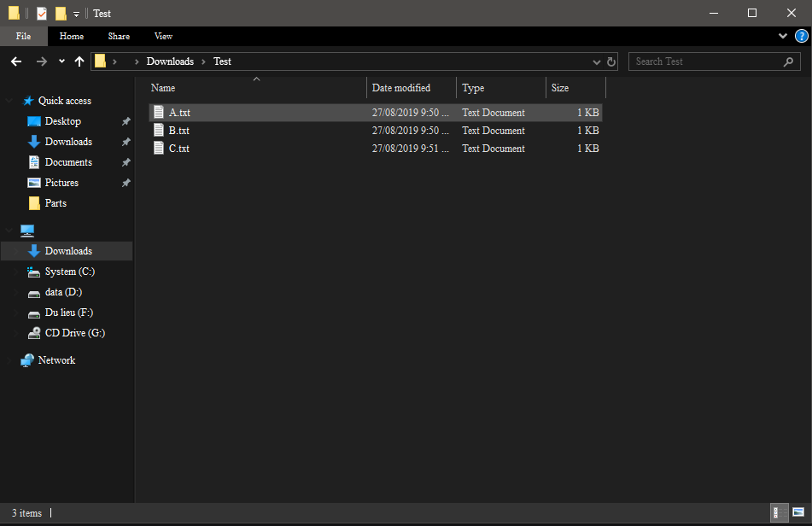Screen dimensions: 812x526
Task: Click the Refresh button in address bar
Action: [x=611, y=62]
